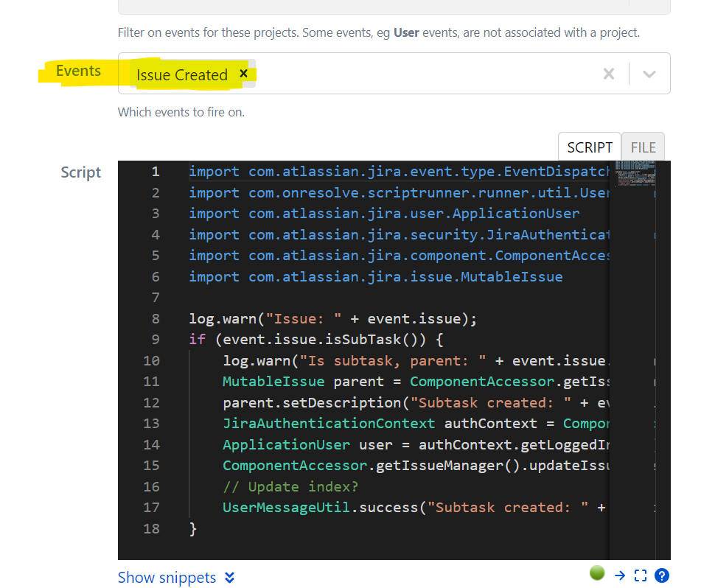Place cursor on the isSubTask if statement
701x588 pixels.
point(316,340)
